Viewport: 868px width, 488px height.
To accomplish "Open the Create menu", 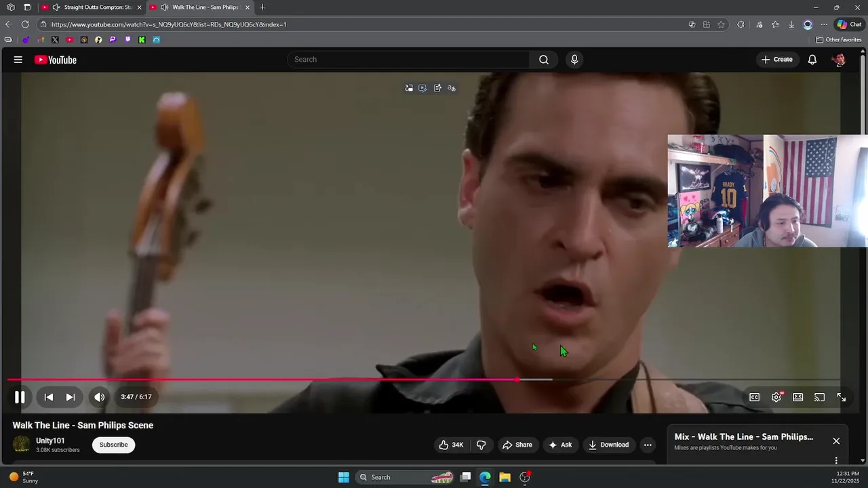I will pyautogui.click(x=776, y=60).
